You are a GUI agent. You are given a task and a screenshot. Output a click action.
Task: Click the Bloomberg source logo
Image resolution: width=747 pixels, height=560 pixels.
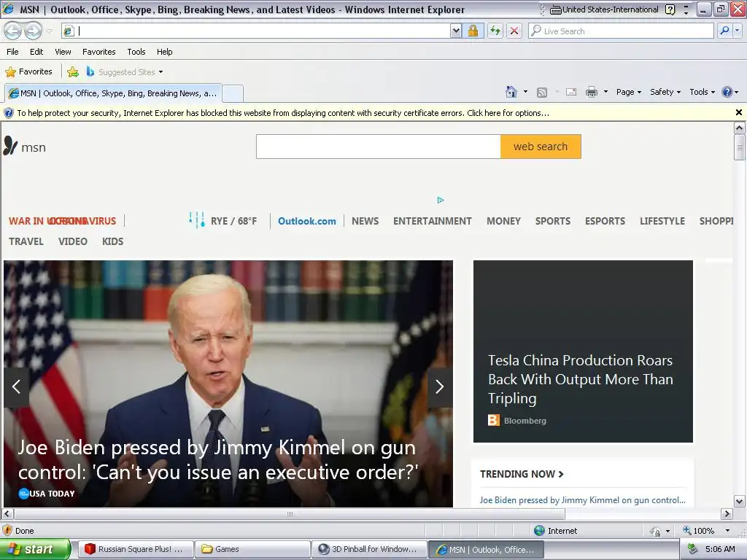pyautogui.click(x=494, y=420)
